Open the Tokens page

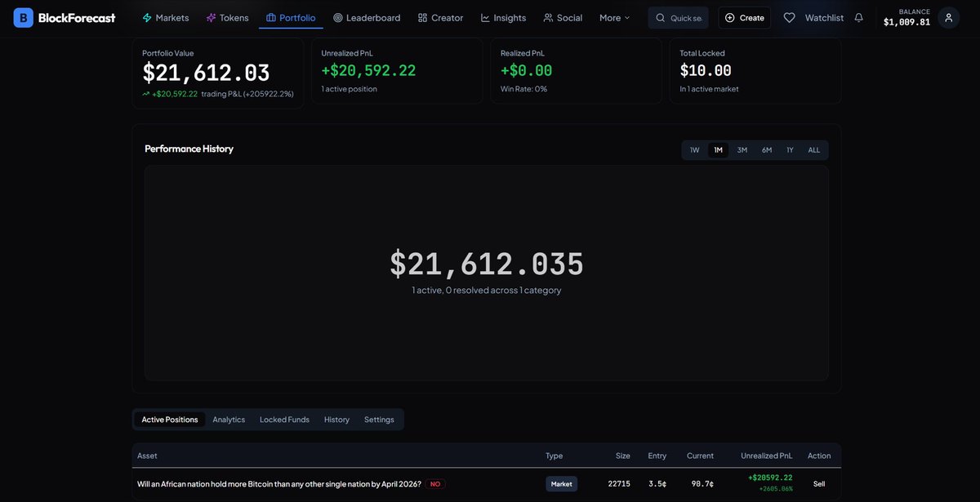click(x=227, y=17)
